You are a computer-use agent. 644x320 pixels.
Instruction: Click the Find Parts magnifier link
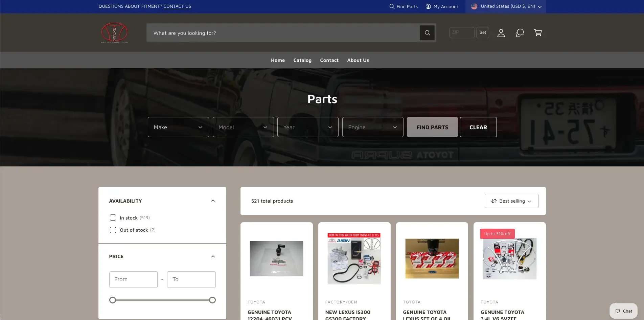point(404,6)
